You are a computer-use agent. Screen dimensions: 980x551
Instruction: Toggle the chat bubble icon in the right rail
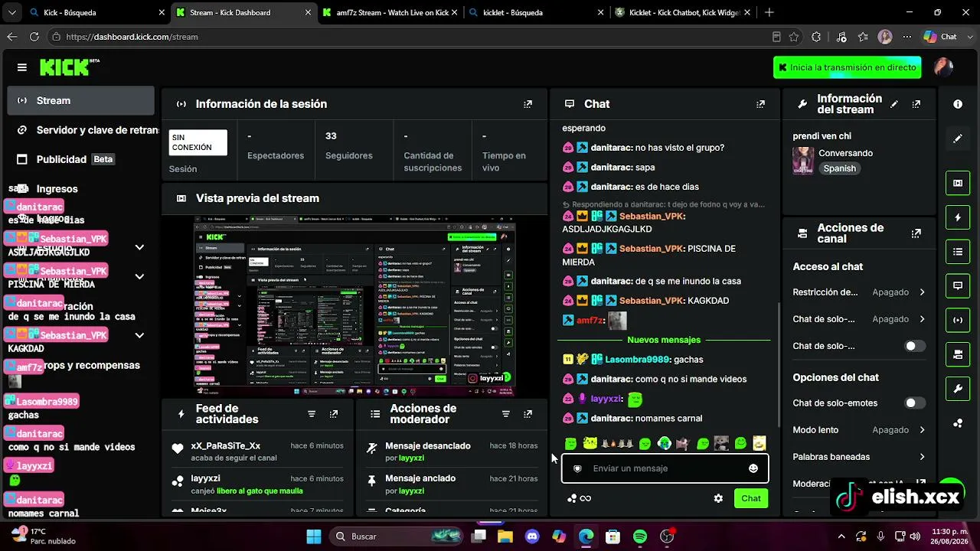coord(958,286)
